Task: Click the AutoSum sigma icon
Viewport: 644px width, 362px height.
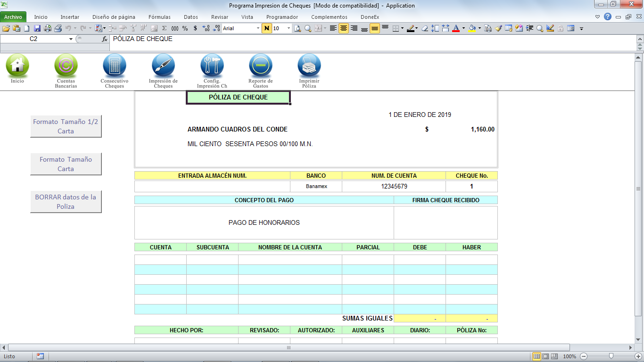Action: click(x=164, y=28)
